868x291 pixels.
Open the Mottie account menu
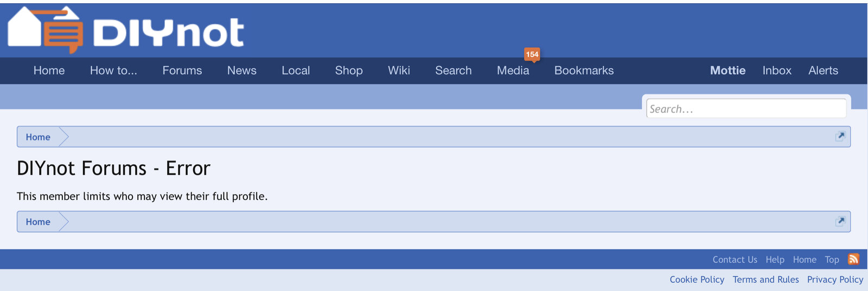click(x=727, y=70)
